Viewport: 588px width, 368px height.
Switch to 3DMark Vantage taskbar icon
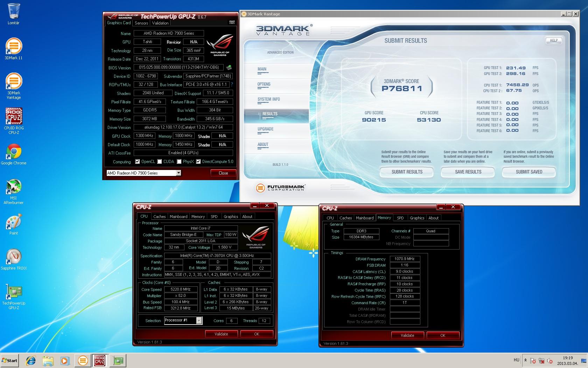[x=83, y=360]
